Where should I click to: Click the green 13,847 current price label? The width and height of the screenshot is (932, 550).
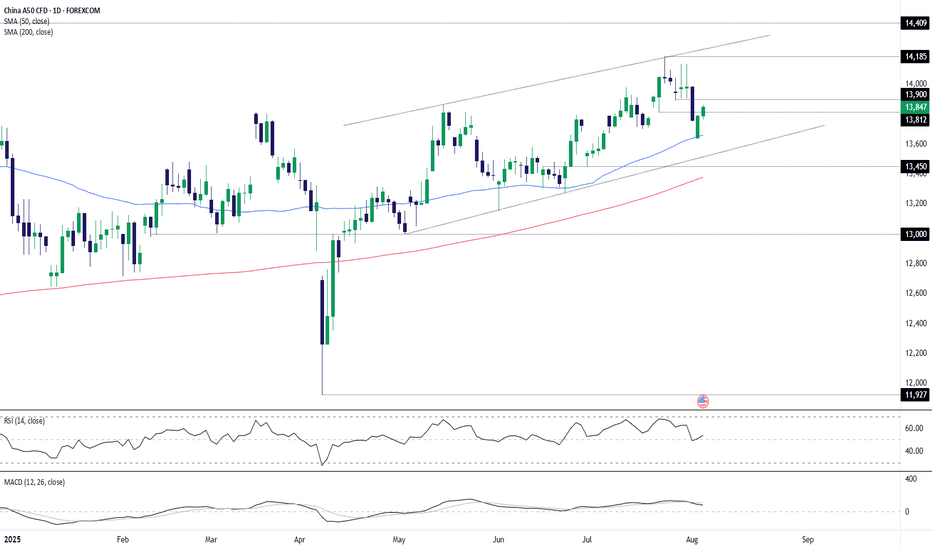click(915, 107)
